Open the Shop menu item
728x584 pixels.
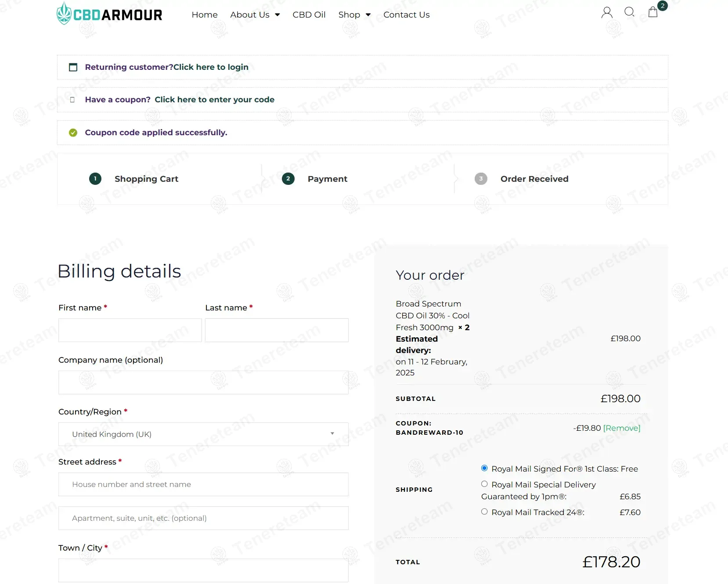tap(349, 14)
